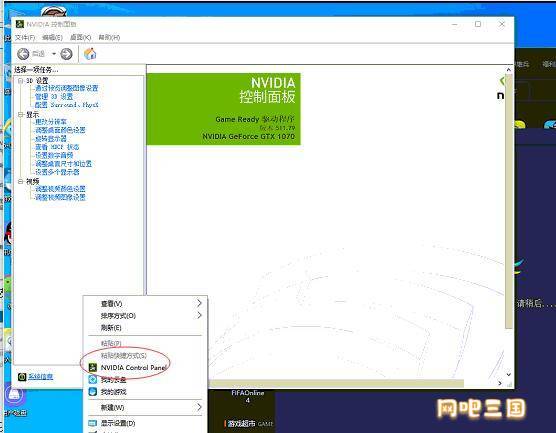Click FIFAOnline 4 in background window
Viewport: 556px width, 433px height.
click(248, 396)
